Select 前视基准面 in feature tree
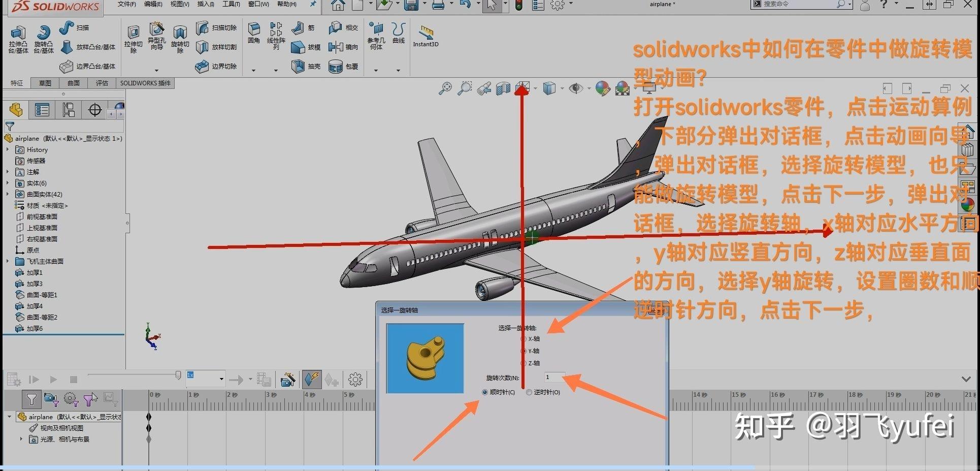This screenshot has width=980, height=471. coord(36,216)
